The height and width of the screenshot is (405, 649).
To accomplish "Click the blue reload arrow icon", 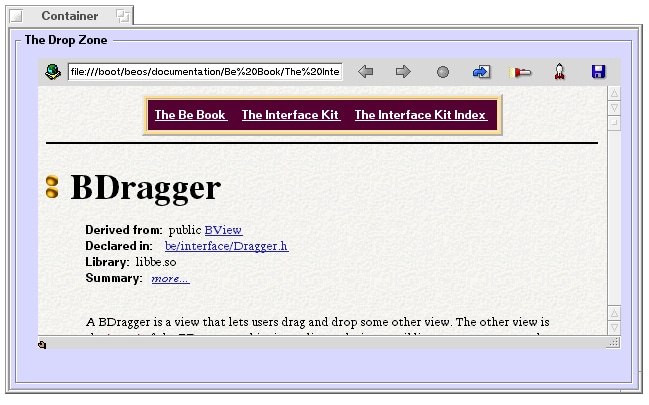I will click(x=481, y=72).
